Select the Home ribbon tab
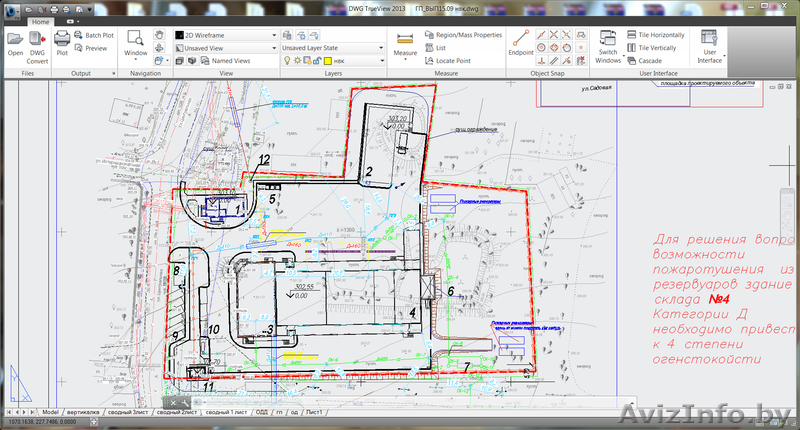 pos(40,21)
